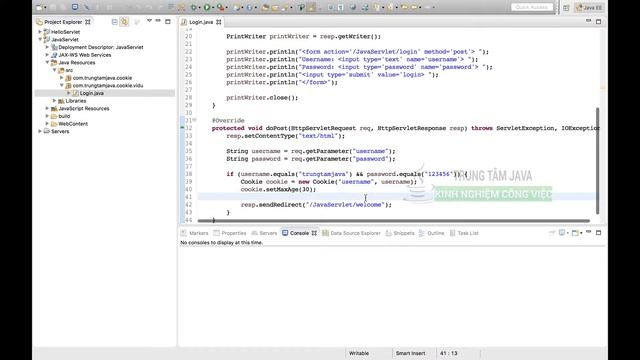This screenshot has height=360, width=640.
Task: Click the 41 : 13 cursor position
Action: pyautogui.click(x=449, y=353)
